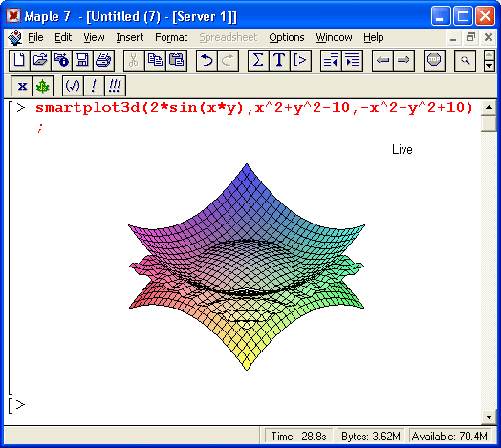Screen dimensions: 501x448
Task: Open the Options menu
Action: click(286, 37)
